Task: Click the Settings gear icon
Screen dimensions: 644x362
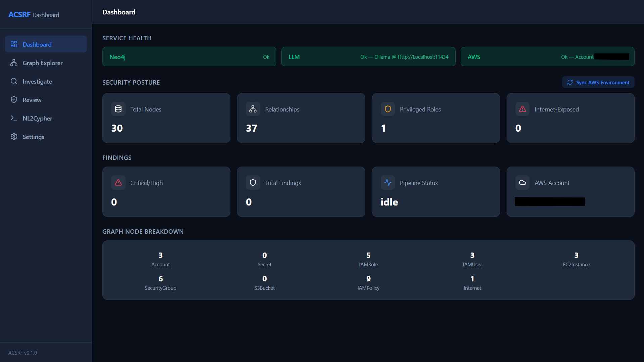Action: point(14,137)
